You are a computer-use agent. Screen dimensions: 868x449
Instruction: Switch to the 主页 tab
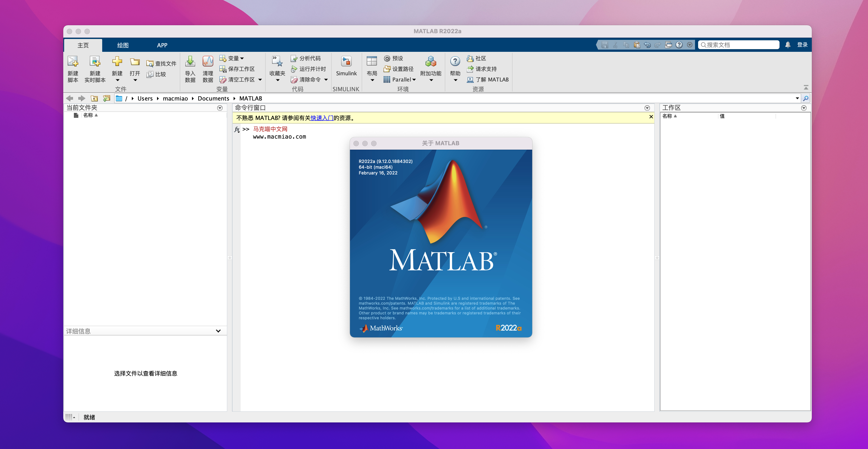tap(83, 45)
